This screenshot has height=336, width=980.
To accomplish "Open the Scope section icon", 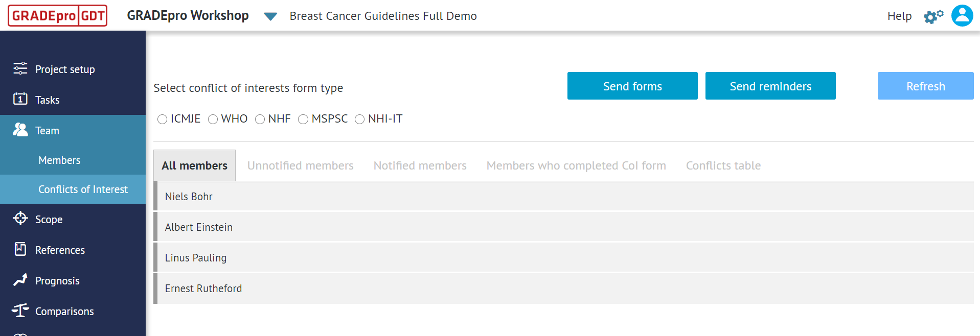I will click(20, 219).
